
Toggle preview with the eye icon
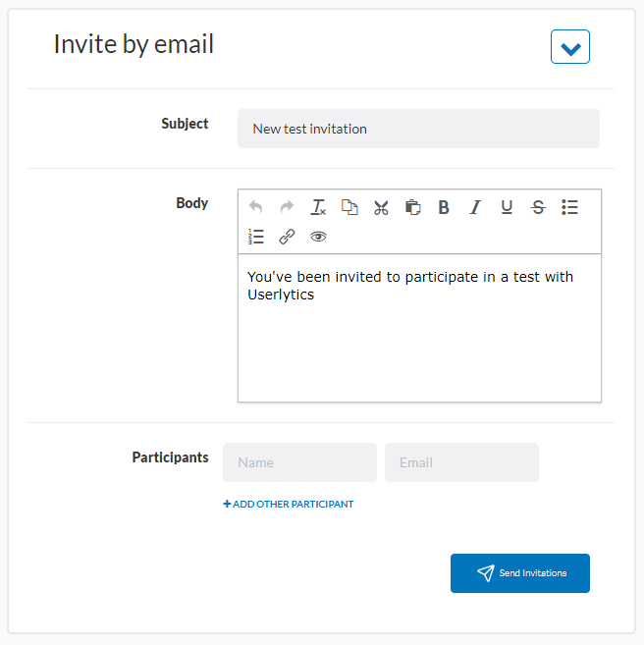pos(318,237)
